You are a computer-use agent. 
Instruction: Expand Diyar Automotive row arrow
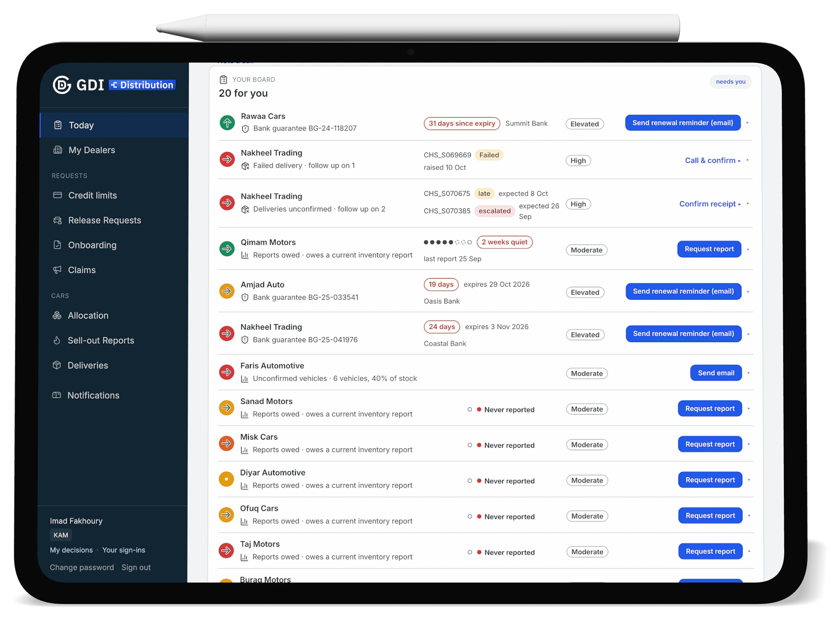coord(749,480)
